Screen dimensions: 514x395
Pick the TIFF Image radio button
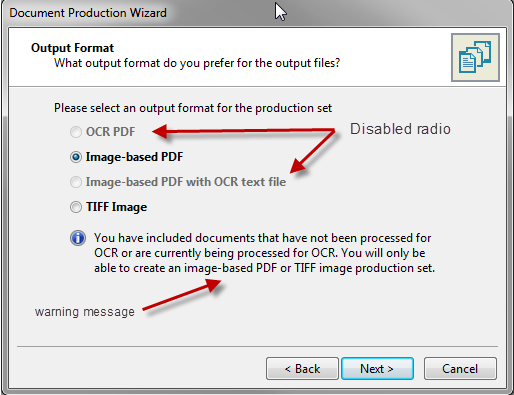click(76, 207)
